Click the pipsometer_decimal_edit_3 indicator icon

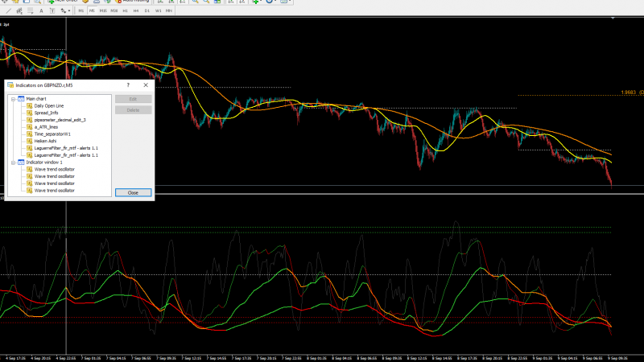pos(30,120)
